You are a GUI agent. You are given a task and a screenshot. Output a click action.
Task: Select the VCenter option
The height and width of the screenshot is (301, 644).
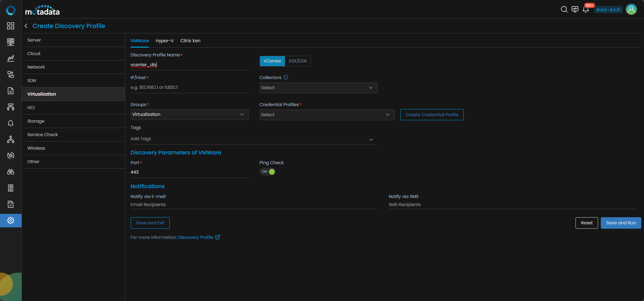click(x=272, y=61)
